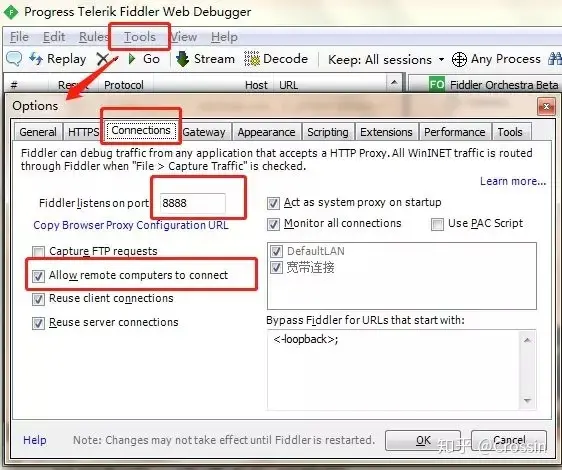Click the Remove X toolbar icon
Viewport: 562px width, 470px height.
coord(103,59)
